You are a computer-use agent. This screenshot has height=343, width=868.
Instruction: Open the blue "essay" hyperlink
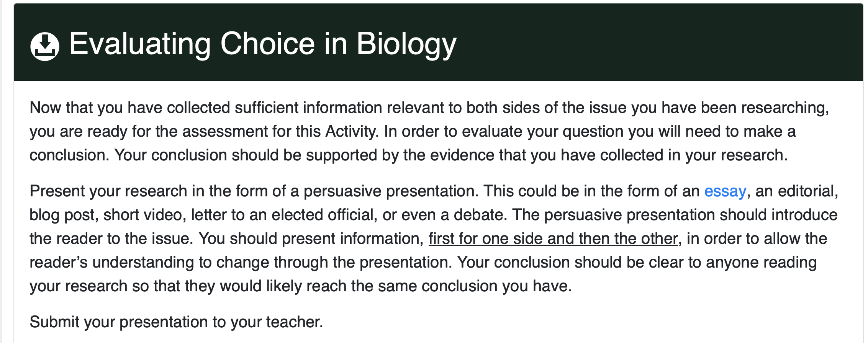coord(725,191)
